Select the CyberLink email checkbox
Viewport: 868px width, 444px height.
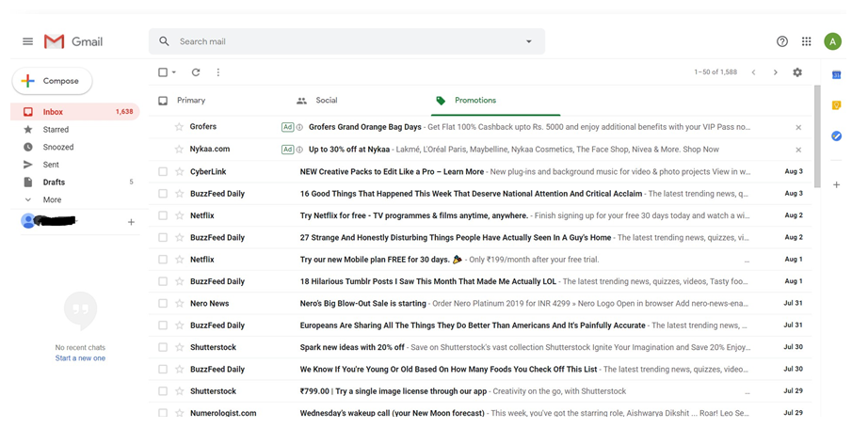(x=163, y=171)
